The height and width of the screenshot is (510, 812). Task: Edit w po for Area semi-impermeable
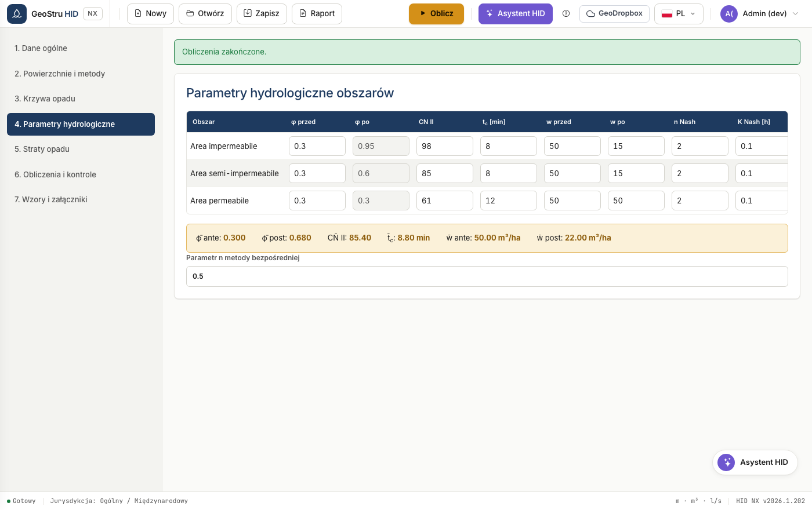[636, 173]
